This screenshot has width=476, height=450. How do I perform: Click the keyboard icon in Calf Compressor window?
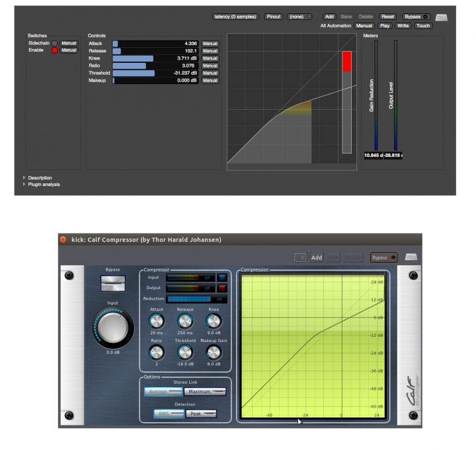411,257
